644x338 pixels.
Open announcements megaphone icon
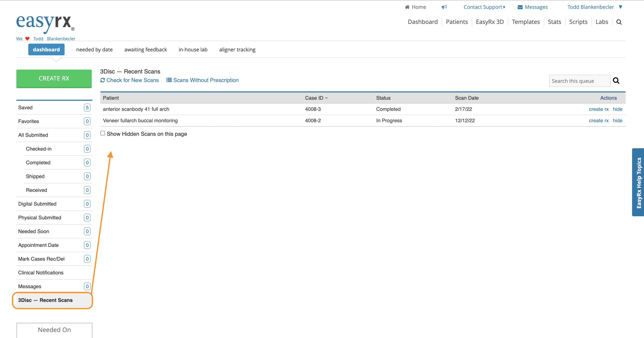coord(444,7)
